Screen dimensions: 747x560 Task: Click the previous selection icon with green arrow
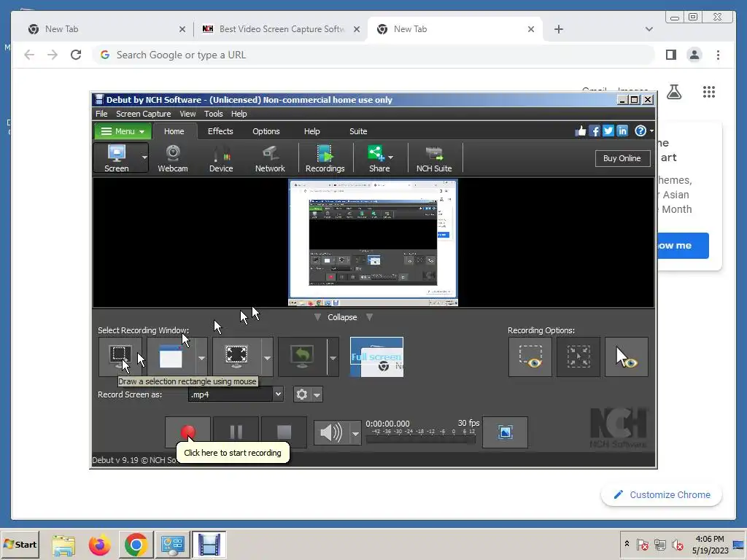pos(302,357)
